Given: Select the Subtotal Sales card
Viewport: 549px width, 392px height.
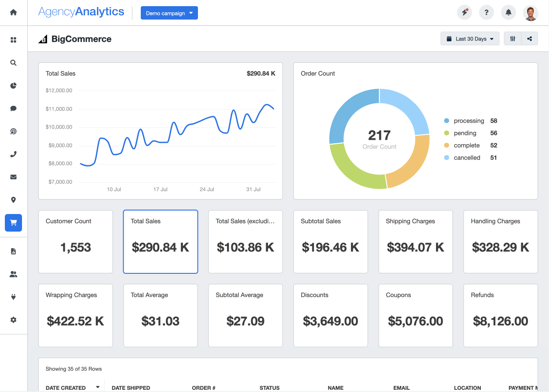Looking at the screenshot, I should pyautogui.click(x=330, y=242).
